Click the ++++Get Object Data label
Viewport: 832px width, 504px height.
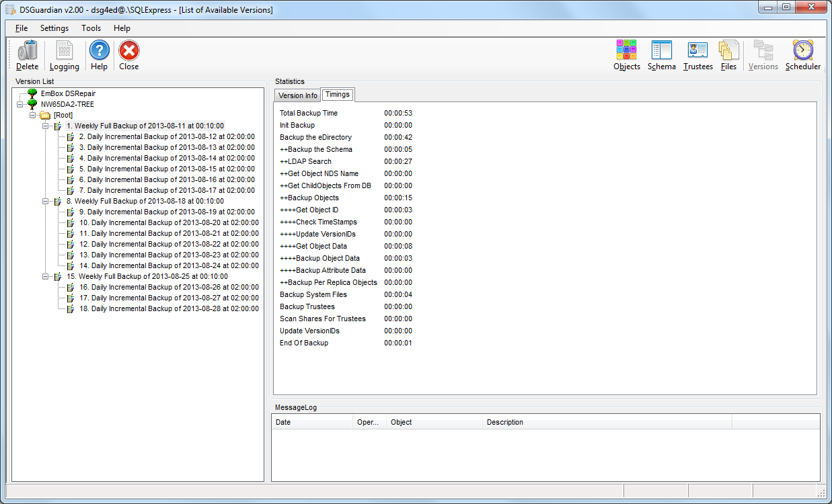[313, 246]
